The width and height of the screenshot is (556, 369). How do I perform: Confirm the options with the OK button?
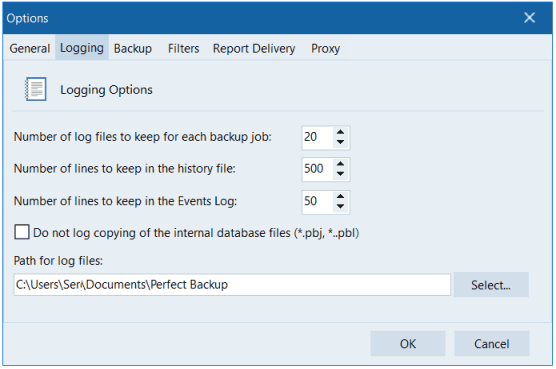(x=408, y=343)
